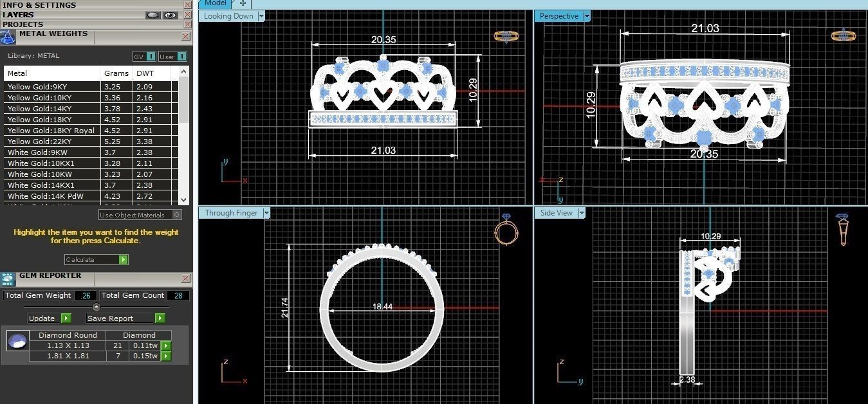Select the Yellow Gold:22KY row
868x404 pixels.
coord(91,141)
